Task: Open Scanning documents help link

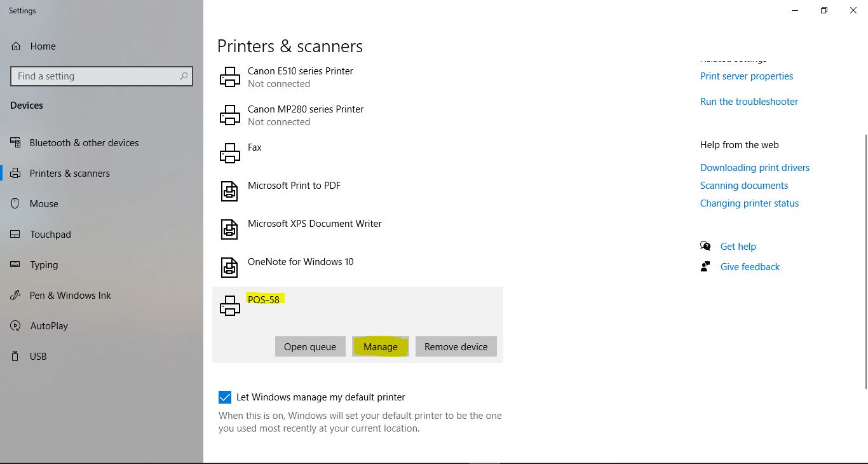Action: pyautogui.click(x=744, y=185)
